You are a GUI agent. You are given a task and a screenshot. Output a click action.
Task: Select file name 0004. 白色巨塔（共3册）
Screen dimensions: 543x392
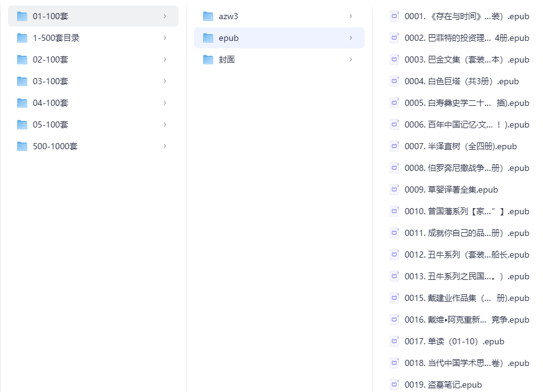(x=462, y=81)
